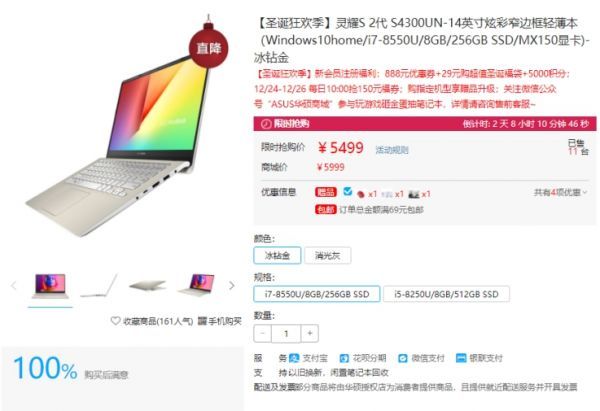This screenshot has width=600, height=411.
Task: Click the Alipay payment icon
Action: tap(294, 358)
